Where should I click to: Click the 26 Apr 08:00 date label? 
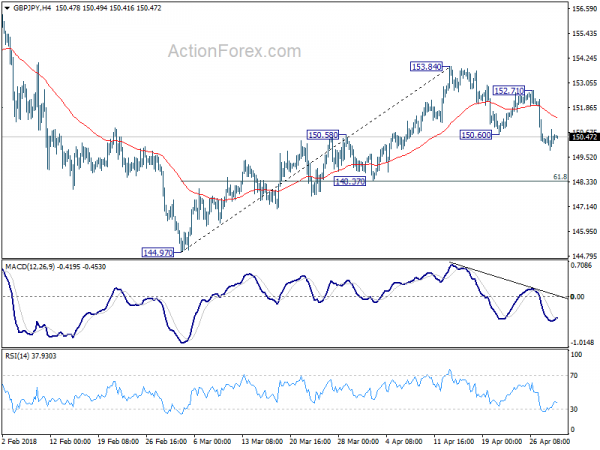tap(549, 441)
